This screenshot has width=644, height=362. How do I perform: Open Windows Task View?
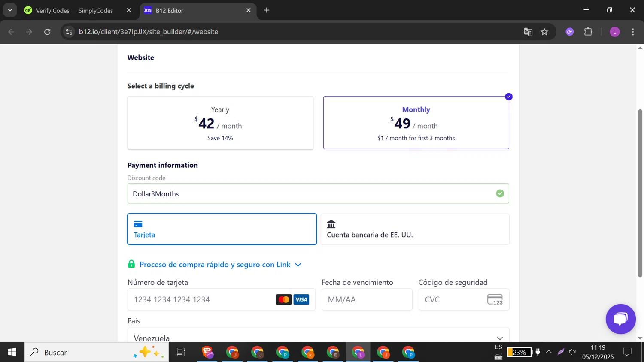click(x=181, y=352)
